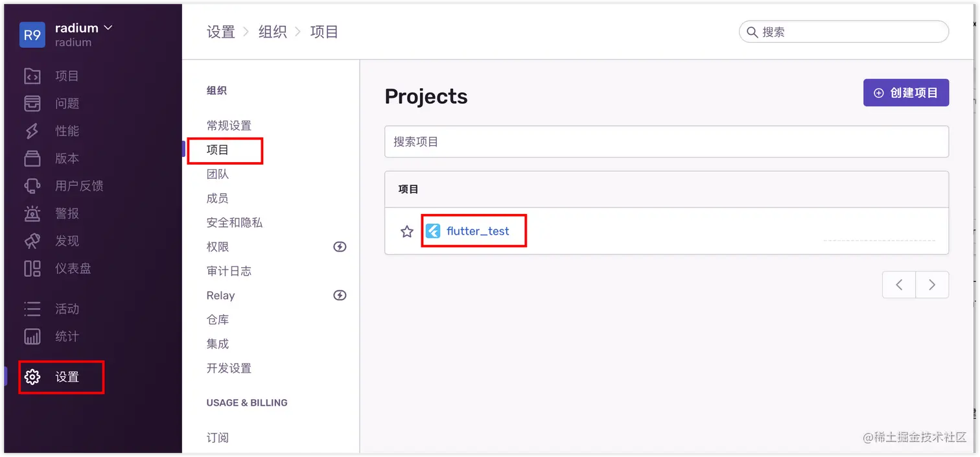Click the 统计 stats bar-chart icon

pos(32,336)
